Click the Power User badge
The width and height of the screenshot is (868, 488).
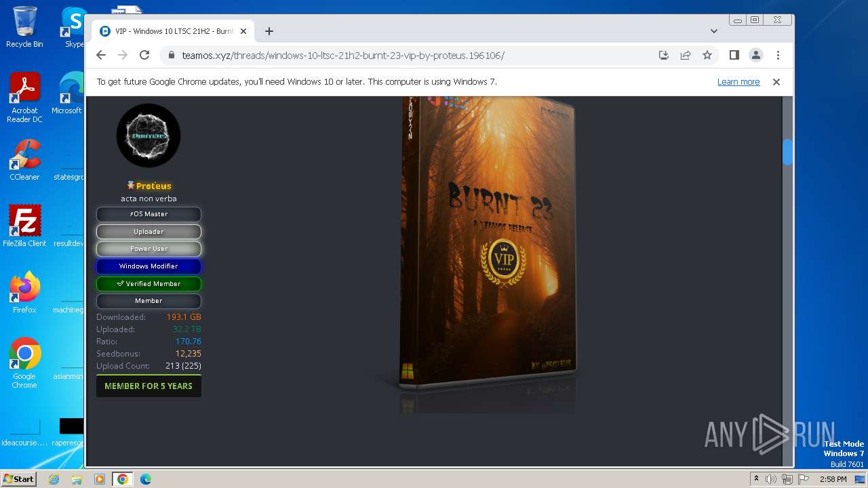149,249
